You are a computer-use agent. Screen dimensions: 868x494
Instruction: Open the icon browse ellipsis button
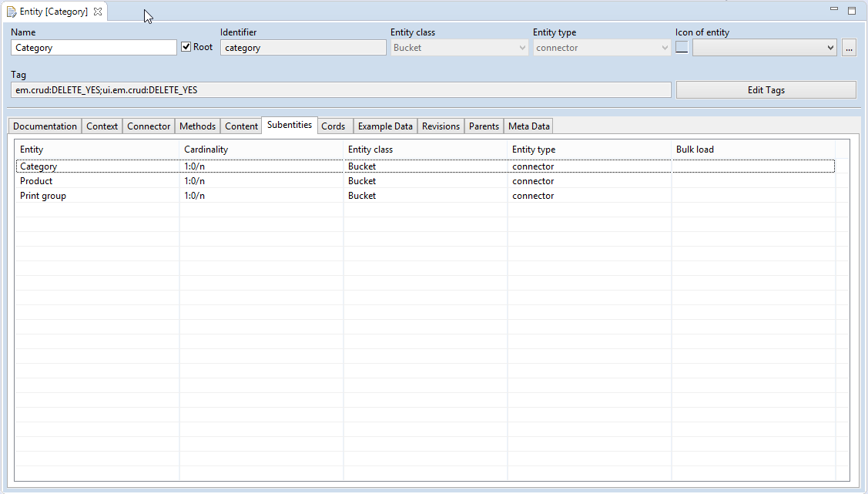[x=849, y=48]
